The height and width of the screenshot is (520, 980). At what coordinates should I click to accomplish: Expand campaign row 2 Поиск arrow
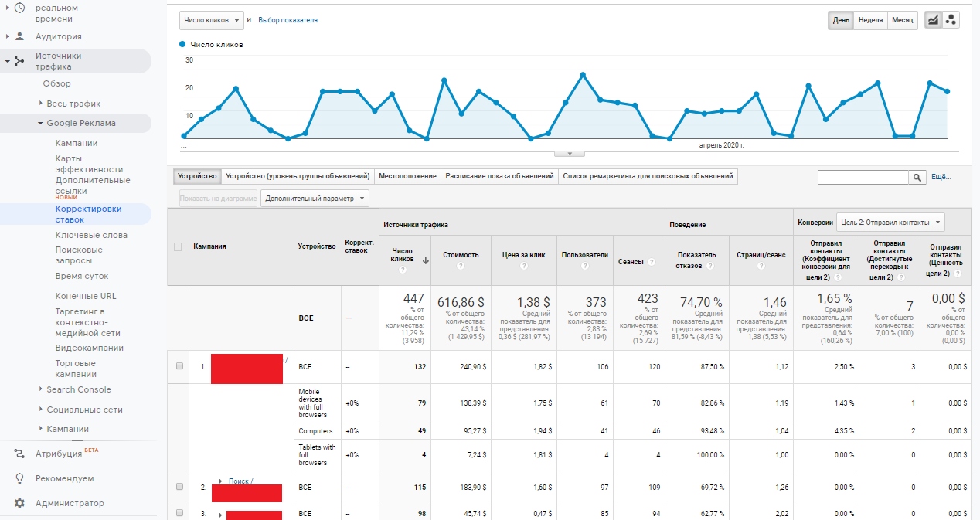(x=221, y=481)
